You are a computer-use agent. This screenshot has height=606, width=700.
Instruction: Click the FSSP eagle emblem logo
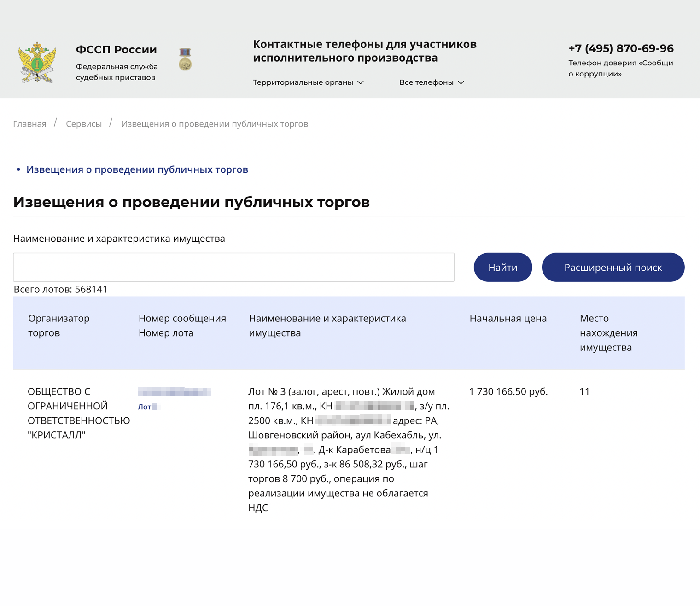click(x=37, y=62)
